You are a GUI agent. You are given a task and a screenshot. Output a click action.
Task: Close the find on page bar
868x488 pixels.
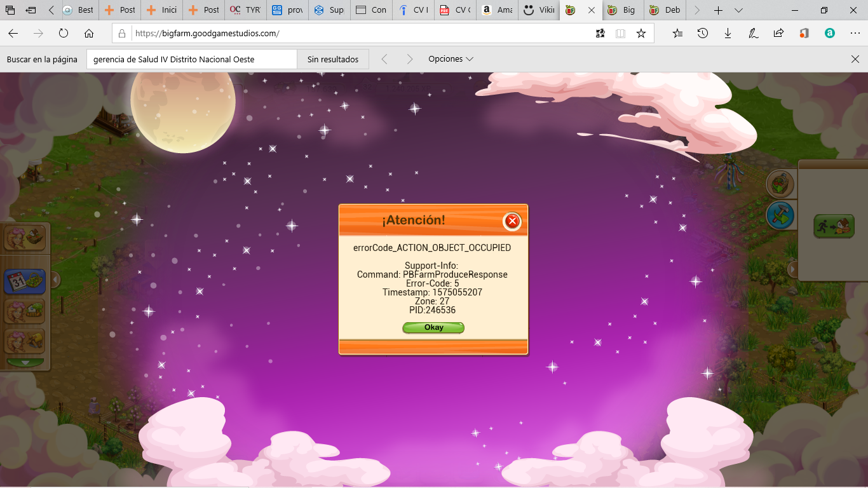[855, 59]
